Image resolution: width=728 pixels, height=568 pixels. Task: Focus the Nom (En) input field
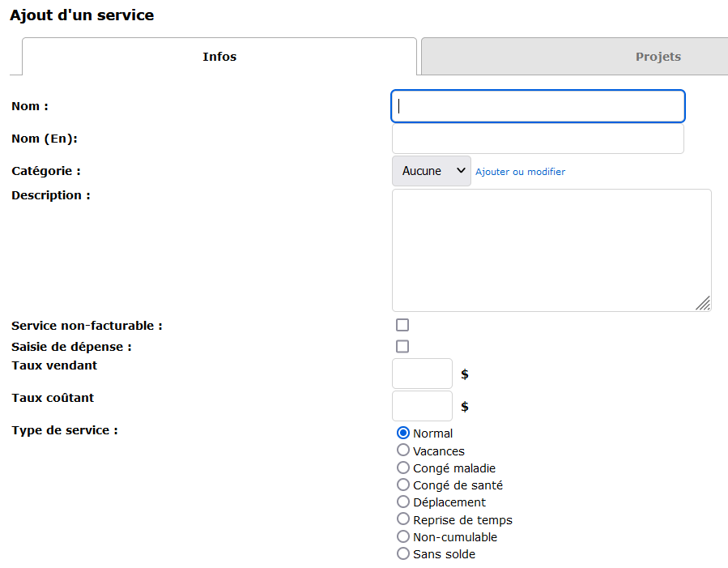coord(538,139)
